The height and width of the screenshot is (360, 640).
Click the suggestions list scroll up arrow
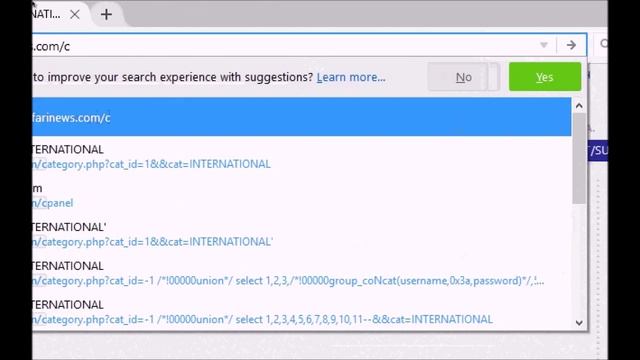click(579, 106)
